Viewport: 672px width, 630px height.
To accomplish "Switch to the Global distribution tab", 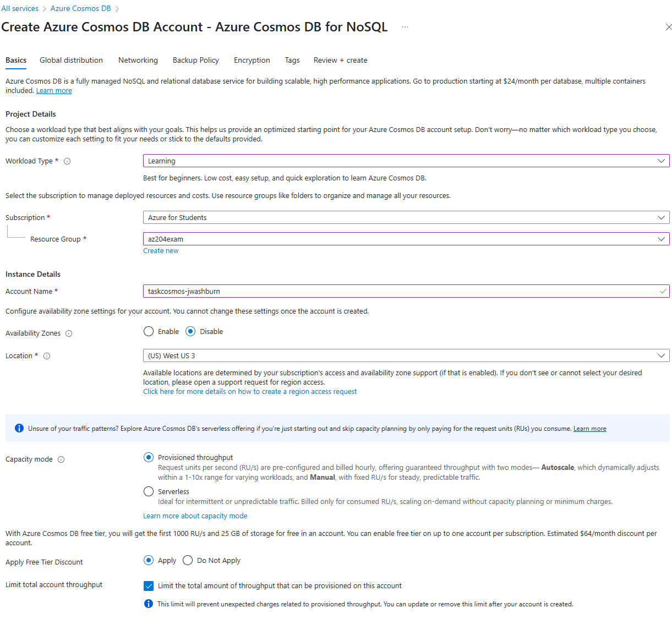I will (x=71, y=60).
